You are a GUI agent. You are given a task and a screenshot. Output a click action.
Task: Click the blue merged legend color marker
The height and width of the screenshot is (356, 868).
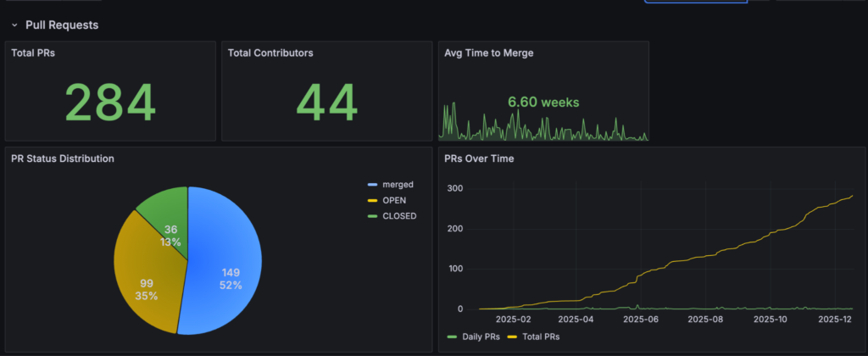coord(372,185)
